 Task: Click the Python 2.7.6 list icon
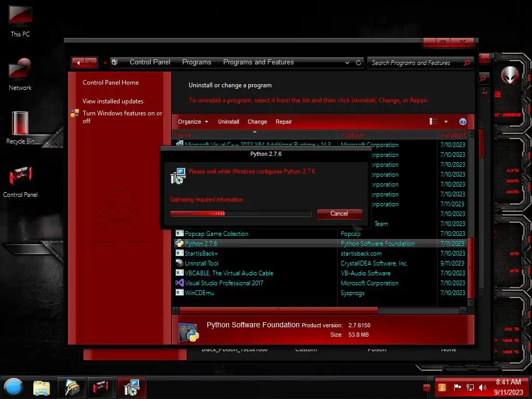179,243
